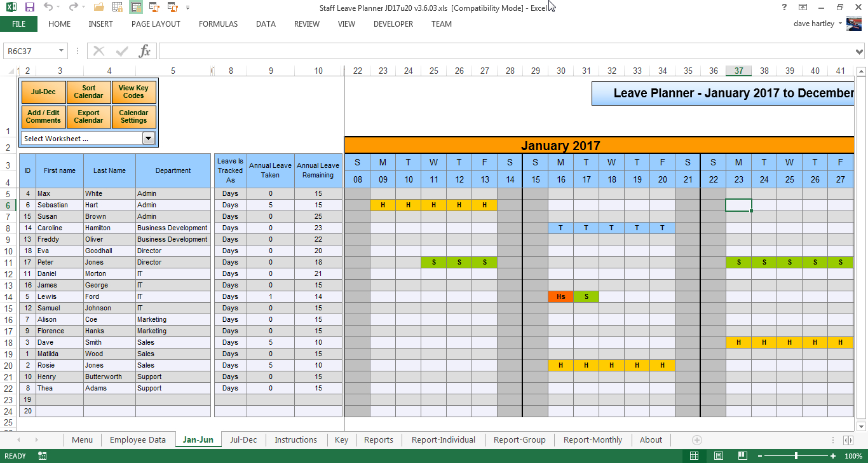
Task: Open the FORMULAS ribbon tab
Action: click(218, 24)
